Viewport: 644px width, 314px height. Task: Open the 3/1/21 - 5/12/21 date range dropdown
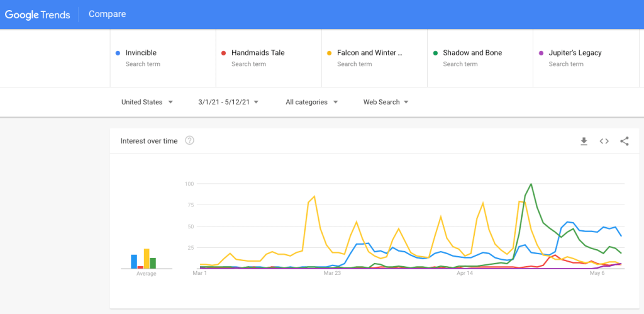point(228,102)
